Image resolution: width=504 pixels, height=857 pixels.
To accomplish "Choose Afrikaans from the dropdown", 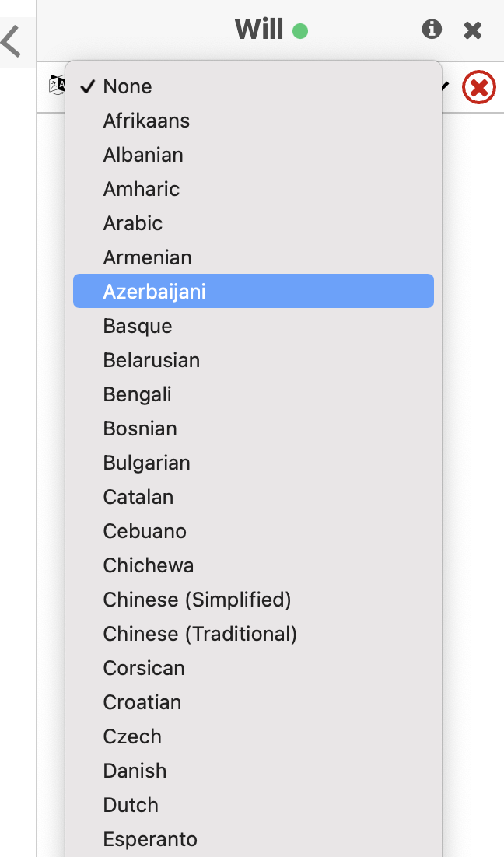I will (x=254, y=121).
